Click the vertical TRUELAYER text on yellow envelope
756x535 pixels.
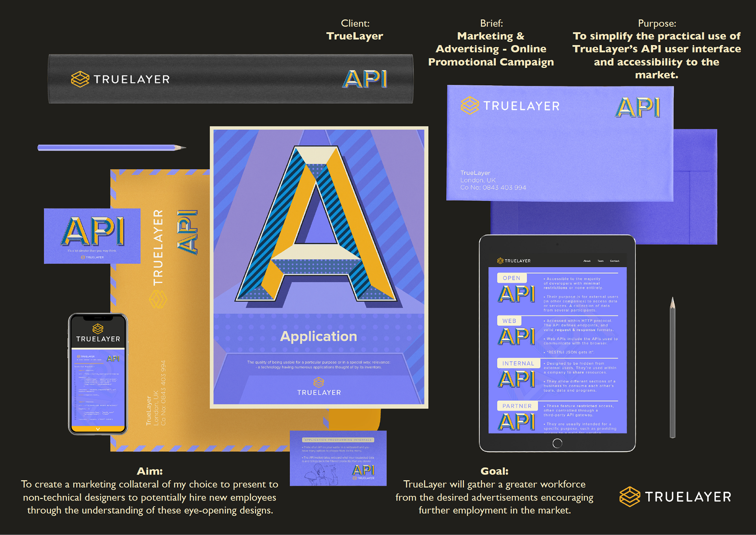click(158, 247)
